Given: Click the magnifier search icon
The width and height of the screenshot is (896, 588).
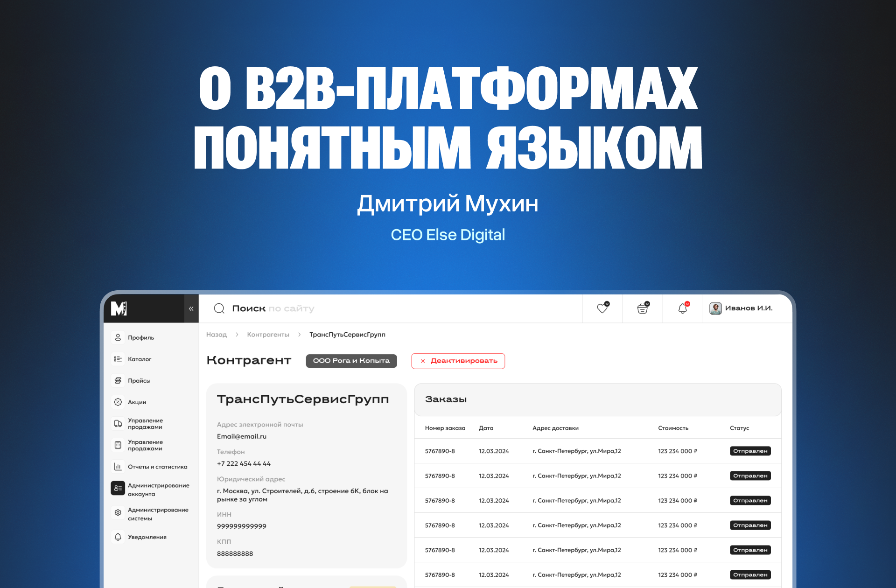Looking at the screenshot, I should pos(219,308).
